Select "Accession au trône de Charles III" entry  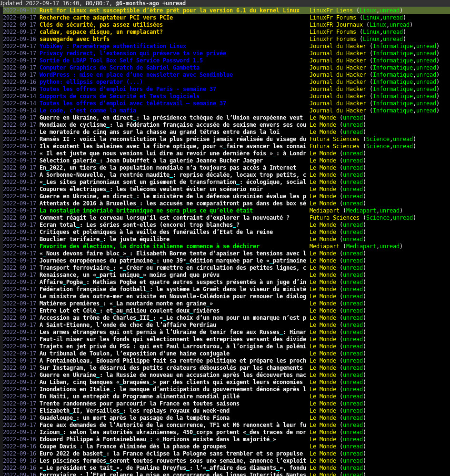pyautogui.click(x=173, y=317)
